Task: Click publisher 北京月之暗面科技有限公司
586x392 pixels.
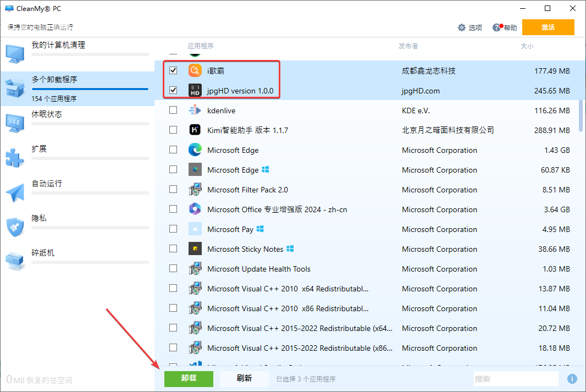Action: point(447,130)
